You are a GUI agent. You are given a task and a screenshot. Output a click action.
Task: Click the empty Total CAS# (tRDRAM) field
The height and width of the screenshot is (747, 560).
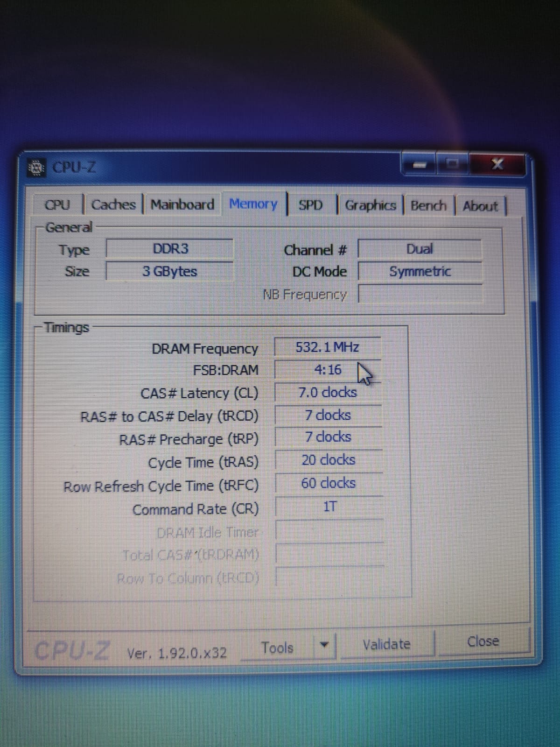tap(330, 554)
